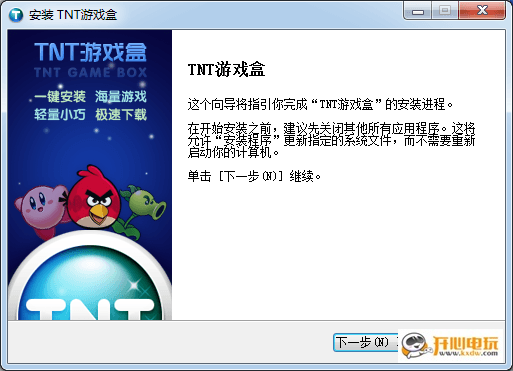Click the 极速下载 text in banner
Screen dimensions: 513x371
point(121,115)
